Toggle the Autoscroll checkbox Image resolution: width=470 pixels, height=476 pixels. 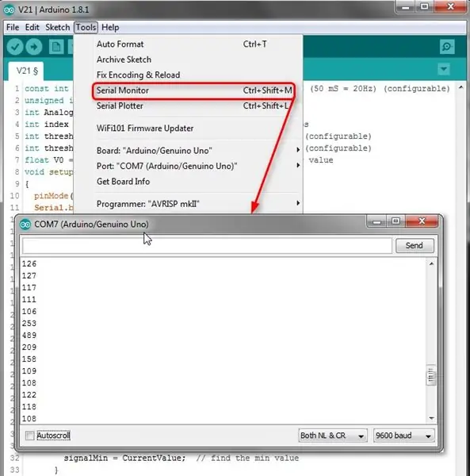(29, 436)
